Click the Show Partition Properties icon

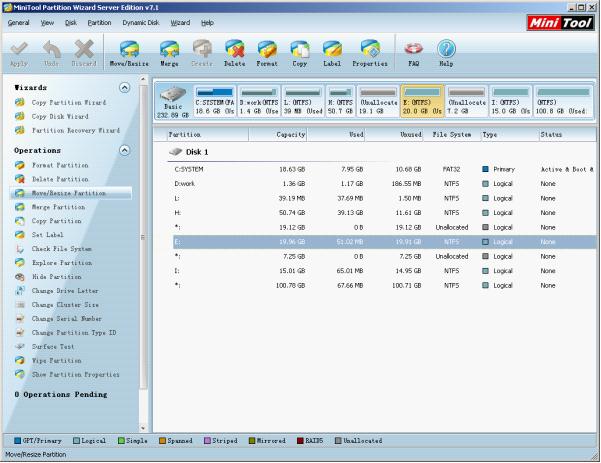tap(20, 374)
